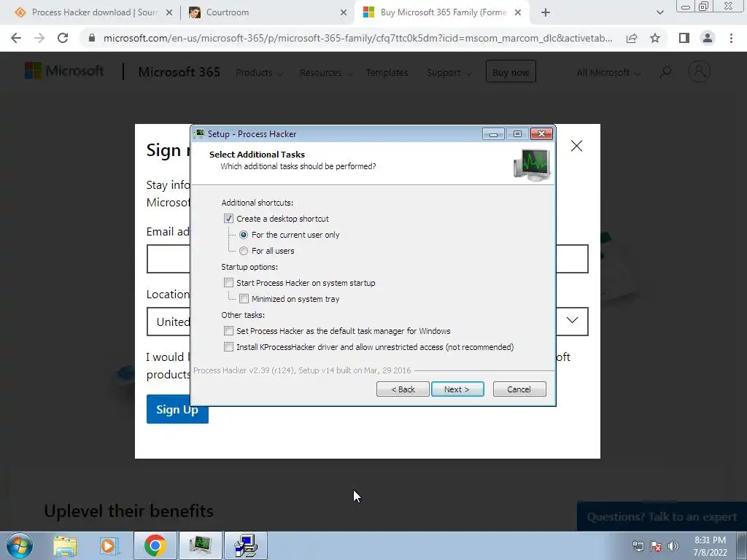Click the Microsoft account sign-in icon
The image size is (747, 560).
700,72
